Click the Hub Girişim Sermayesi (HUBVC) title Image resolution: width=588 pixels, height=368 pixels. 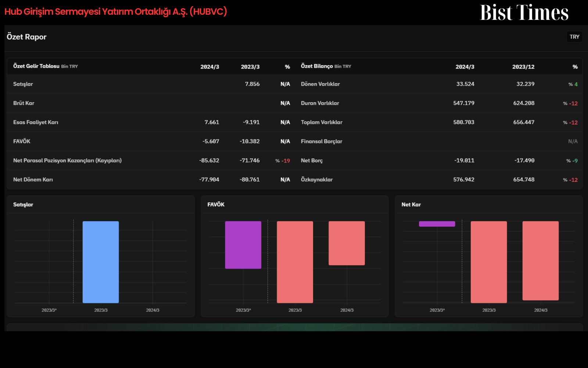(x=116, y=12)
